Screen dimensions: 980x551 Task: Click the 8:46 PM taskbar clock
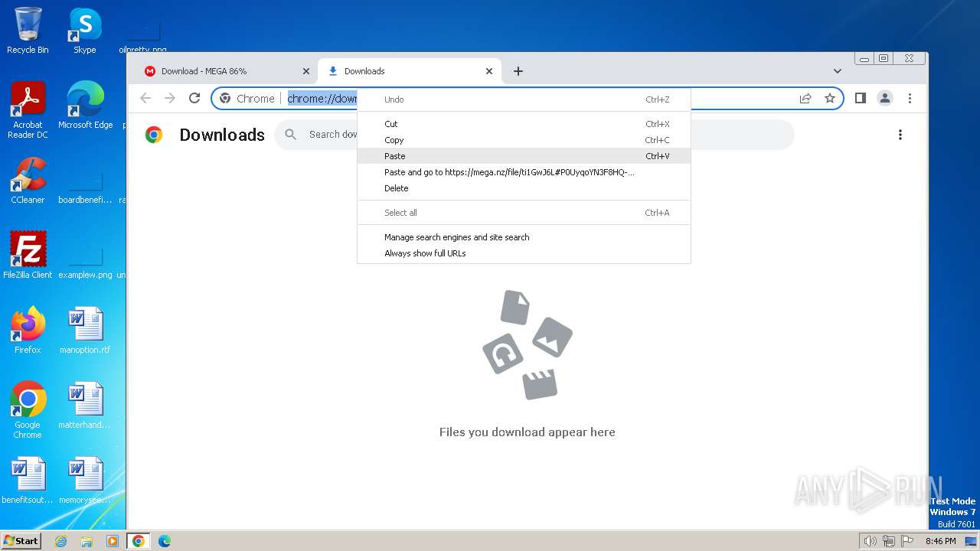click(940, 541)
